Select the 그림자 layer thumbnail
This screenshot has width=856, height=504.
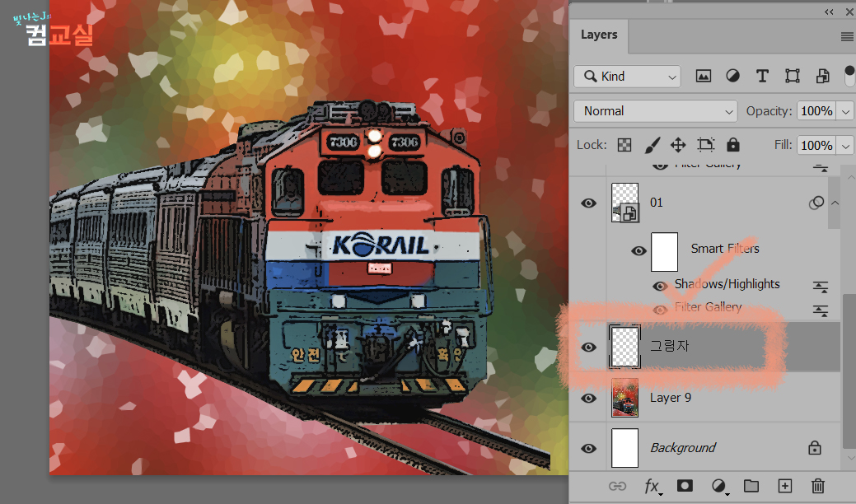click(624, 347)
